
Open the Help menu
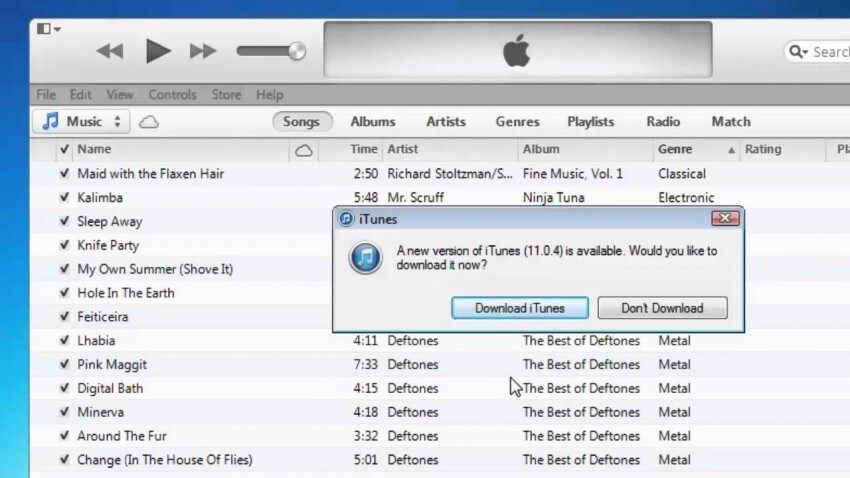[x=269, y=95]
